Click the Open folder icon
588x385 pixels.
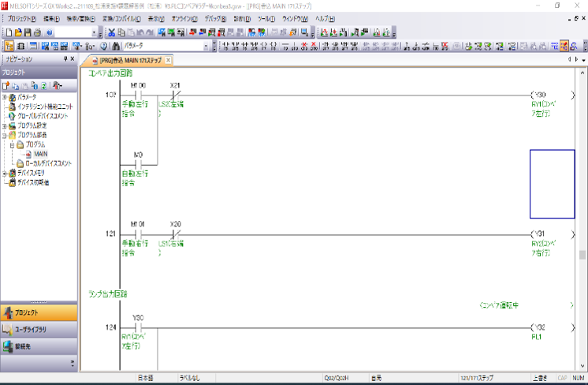pyautogui.click(x=17, y=32)
